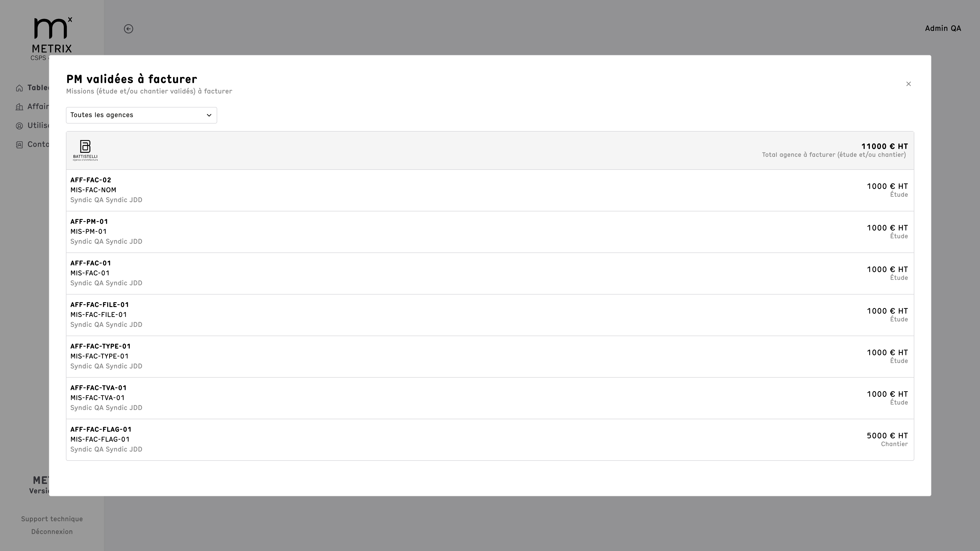Click the AFF-FAC-TVA-01 row

click(490, 398)
